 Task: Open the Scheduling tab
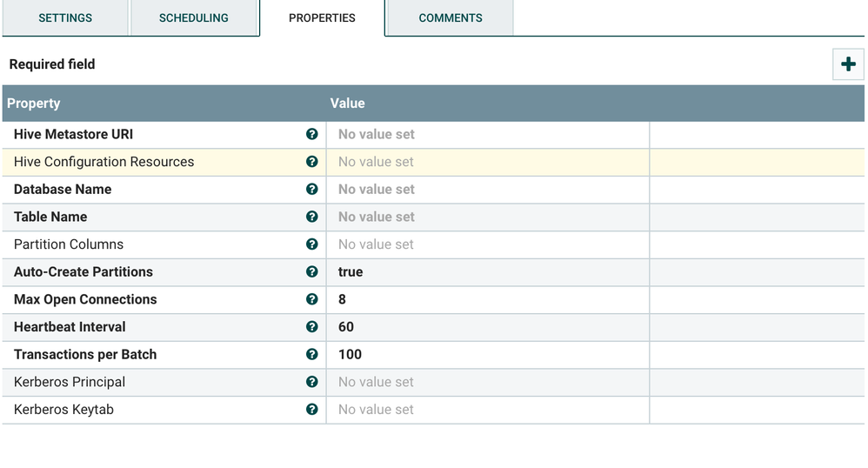[194, 18]
